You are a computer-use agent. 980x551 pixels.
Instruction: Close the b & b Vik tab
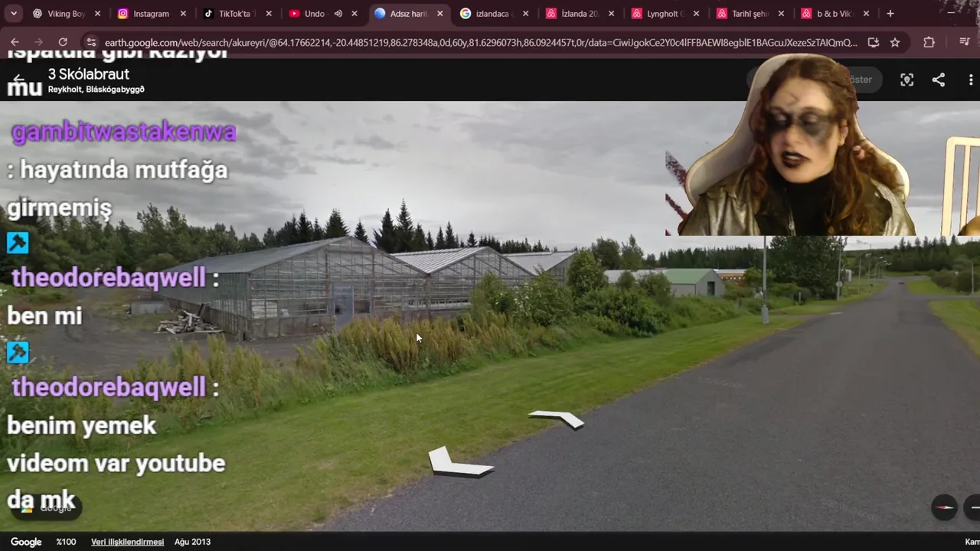click(866, 14)
